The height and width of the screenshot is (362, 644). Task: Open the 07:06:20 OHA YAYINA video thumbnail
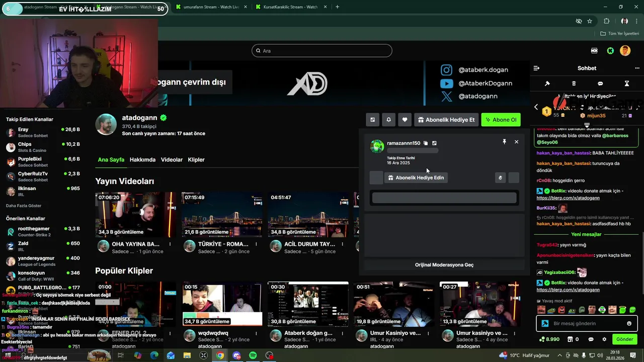(135, 215)
